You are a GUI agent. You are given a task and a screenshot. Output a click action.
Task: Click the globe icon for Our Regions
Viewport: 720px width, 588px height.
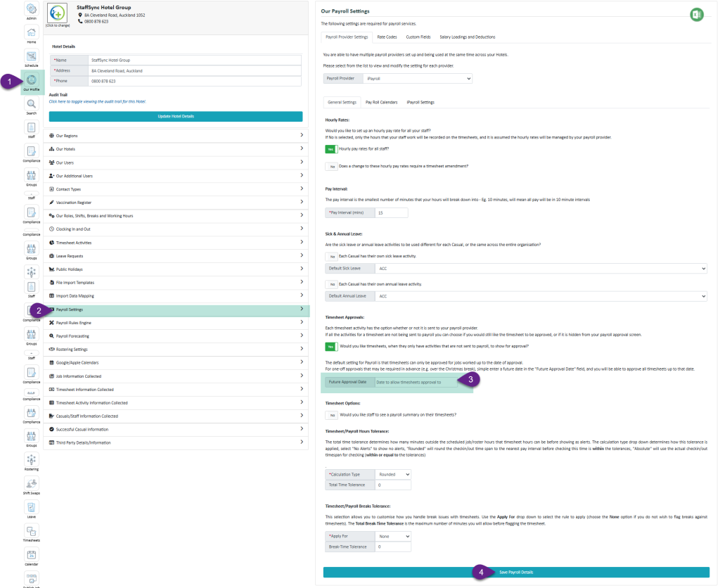click(52, 136)
